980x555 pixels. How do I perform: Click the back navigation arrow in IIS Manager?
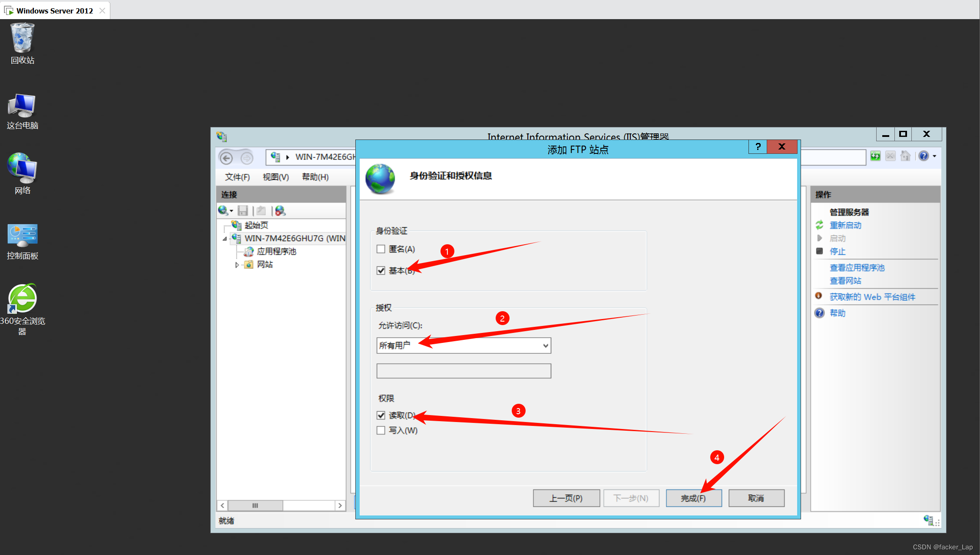226,158
